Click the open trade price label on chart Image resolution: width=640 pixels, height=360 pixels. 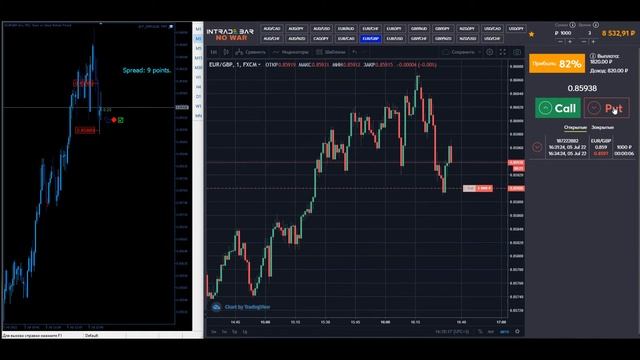(x=478, y=188)
